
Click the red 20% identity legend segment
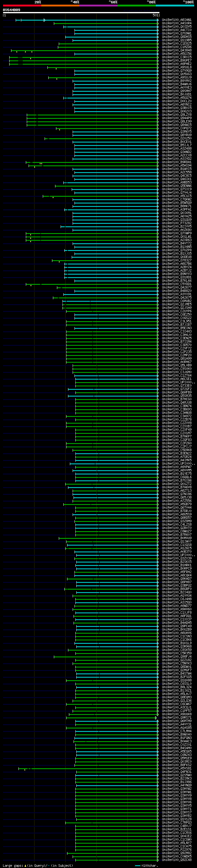(22, 6)
